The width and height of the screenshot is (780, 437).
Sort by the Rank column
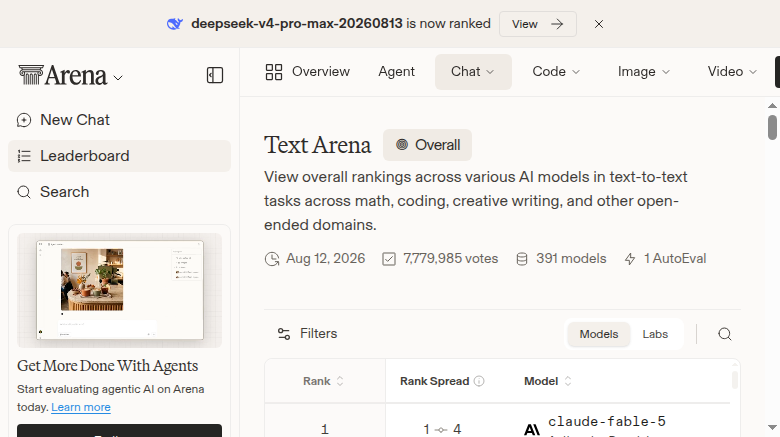click(323, 381)
